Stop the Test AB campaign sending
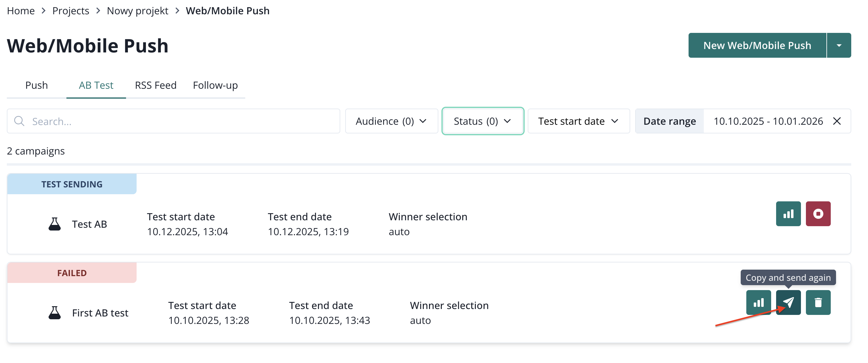 (818, 214)
